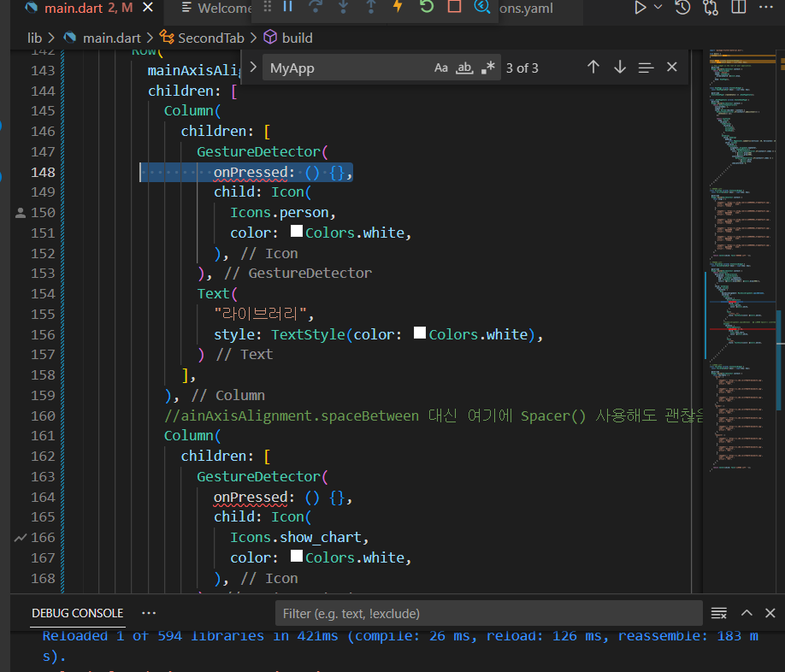Click line number 148
Viewport: 785px width, 672px height.
click(43, 172)
